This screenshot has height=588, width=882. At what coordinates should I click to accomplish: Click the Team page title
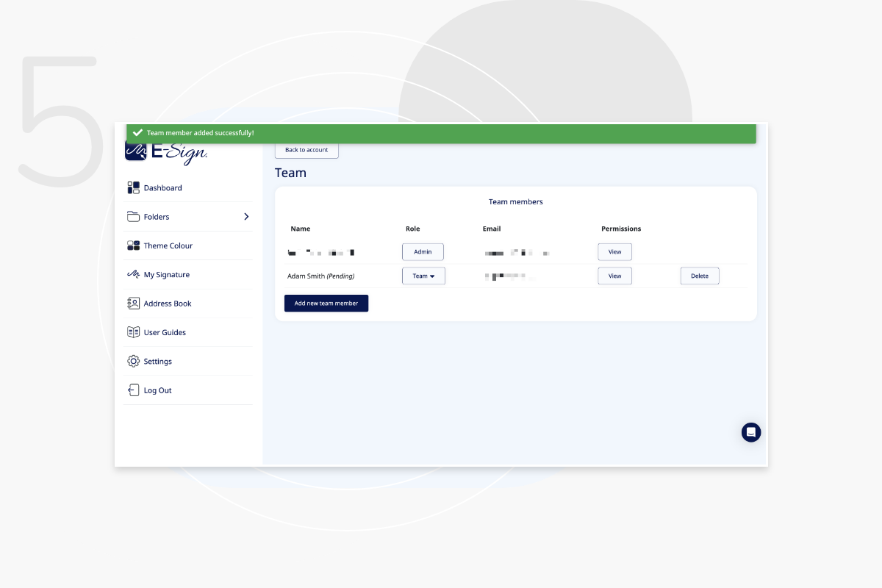[290, 173]
